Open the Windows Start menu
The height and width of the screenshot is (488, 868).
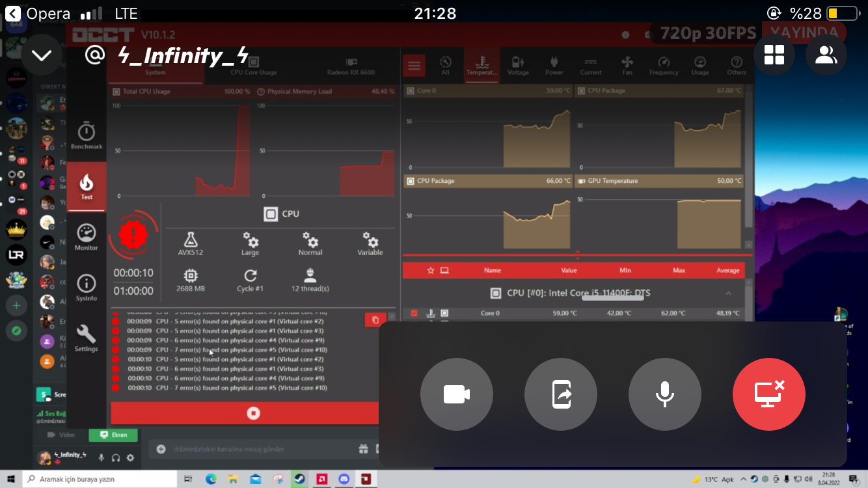(10, 480)
